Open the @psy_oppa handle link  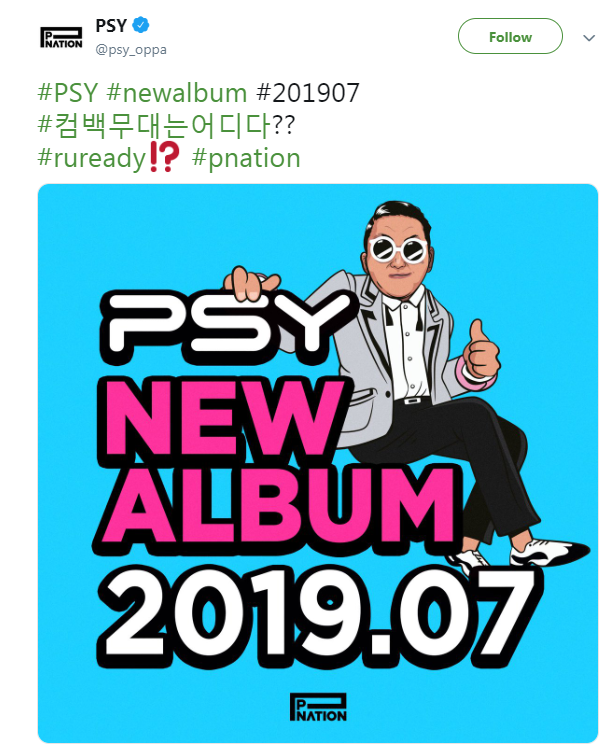click(x=131, y=50)
